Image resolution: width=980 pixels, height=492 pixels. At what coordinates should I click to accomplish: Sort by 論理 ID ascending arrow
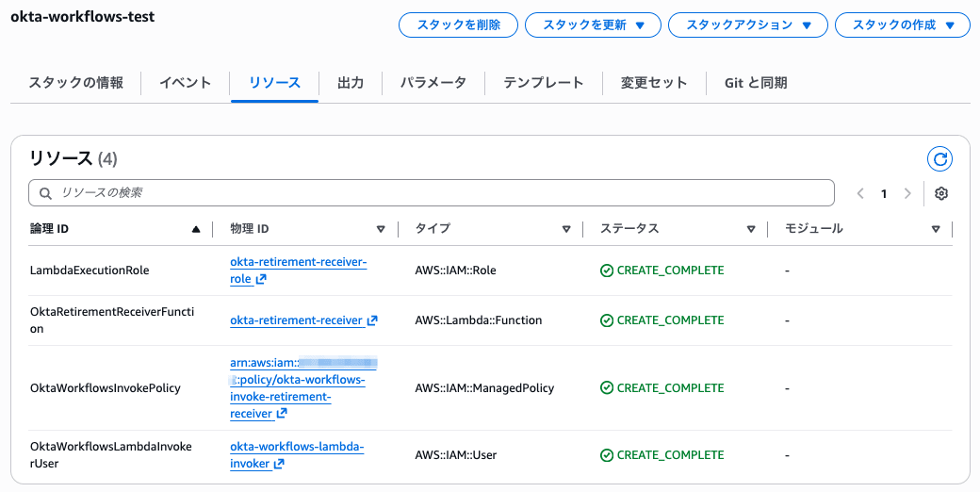(x=196, y=229)
